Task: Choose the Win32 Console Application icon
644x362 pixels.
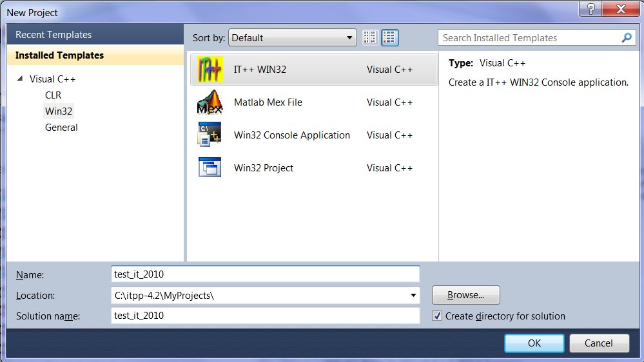Action: pyautogui.click(x=210, y=134)
